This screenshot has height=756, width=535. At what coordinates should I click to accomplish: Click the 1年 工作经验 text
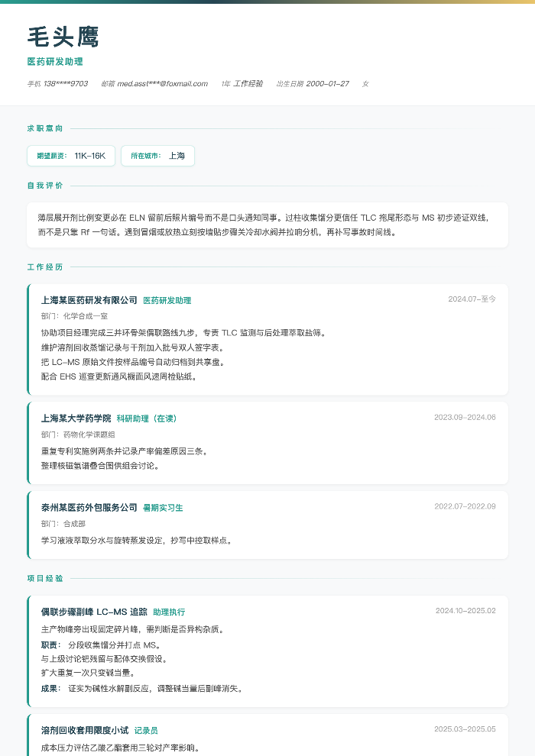(x=242, y=84)
